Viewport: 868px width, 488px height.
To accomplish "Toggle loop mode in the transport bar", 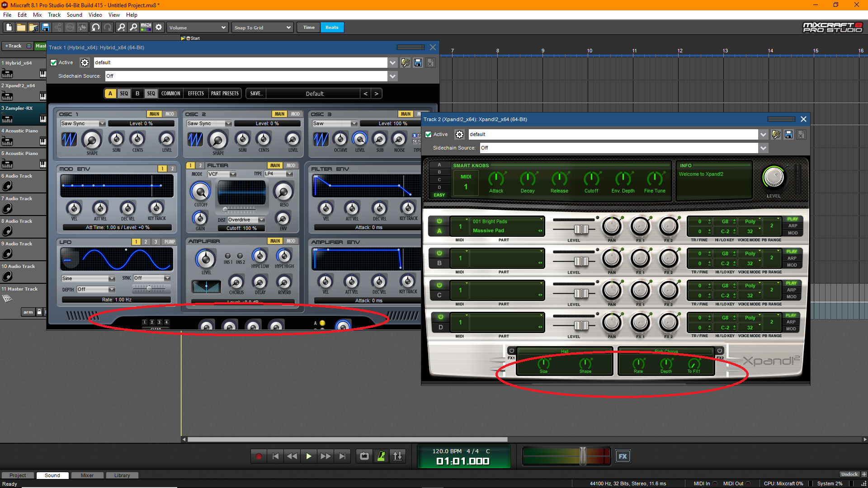I will [x=364, y=456].
